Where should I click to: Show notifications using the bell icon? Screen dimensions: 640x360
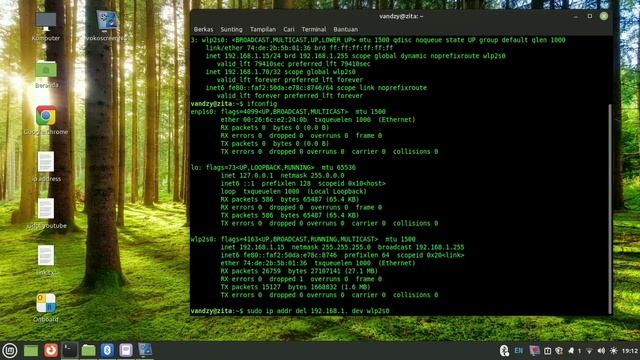point(571,351)
